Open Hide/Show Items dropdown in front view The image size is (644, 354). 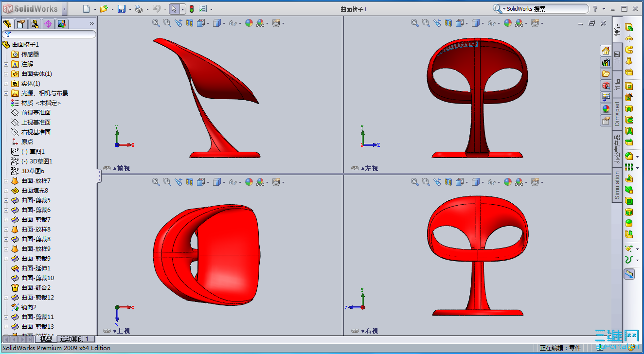tap(241, 23)
